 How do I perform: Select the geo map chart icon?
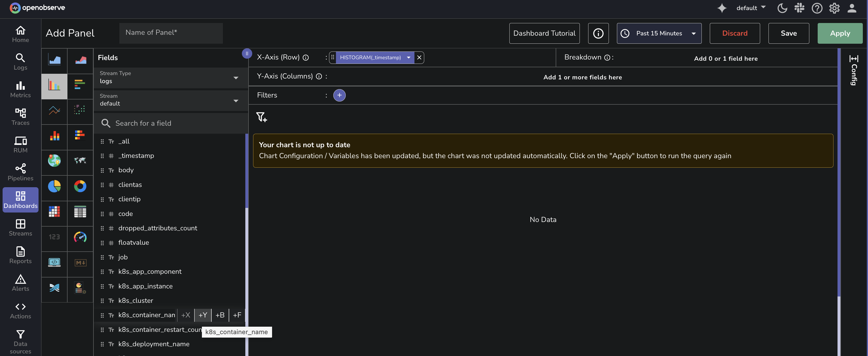[x=54, y=161]
